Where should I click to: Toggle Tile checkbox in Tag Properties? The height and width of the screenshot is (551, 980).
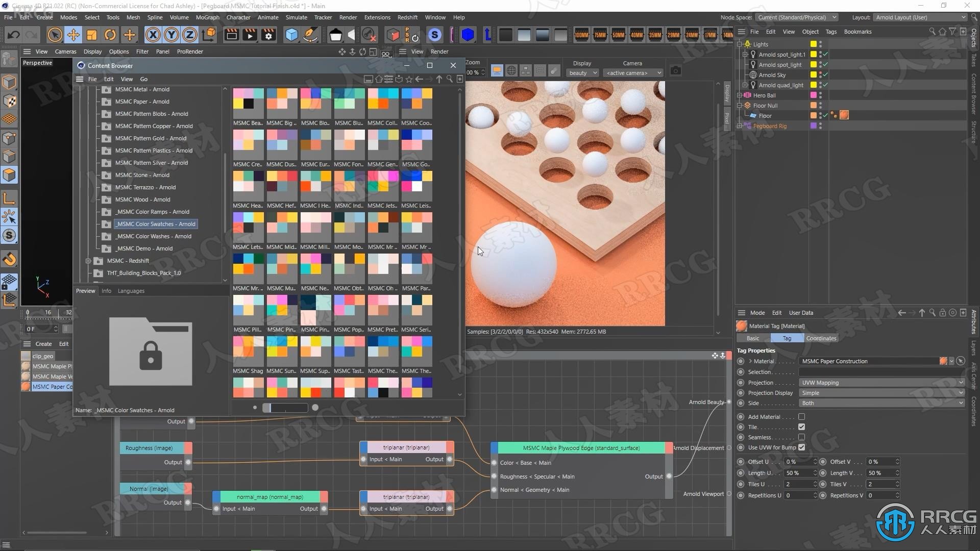click(802, 427)
